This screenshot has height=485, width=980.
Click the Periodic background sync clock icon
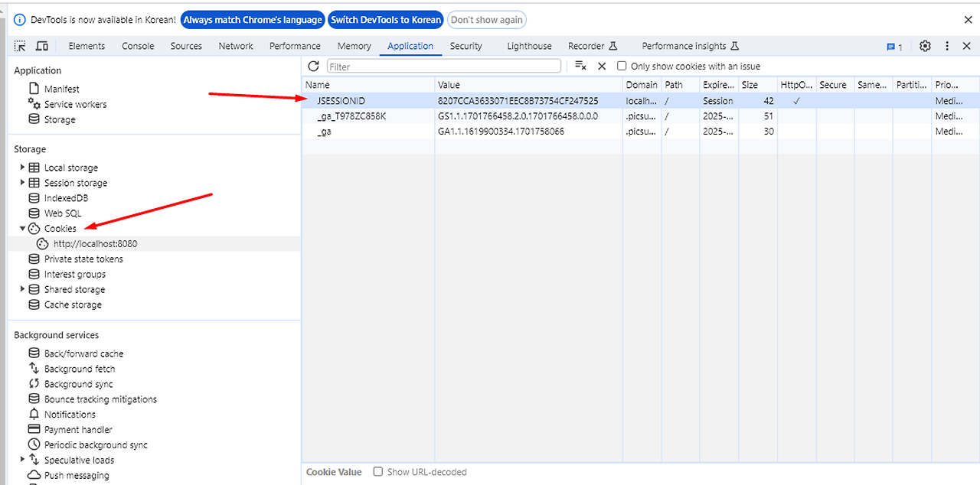pos(34,444)
